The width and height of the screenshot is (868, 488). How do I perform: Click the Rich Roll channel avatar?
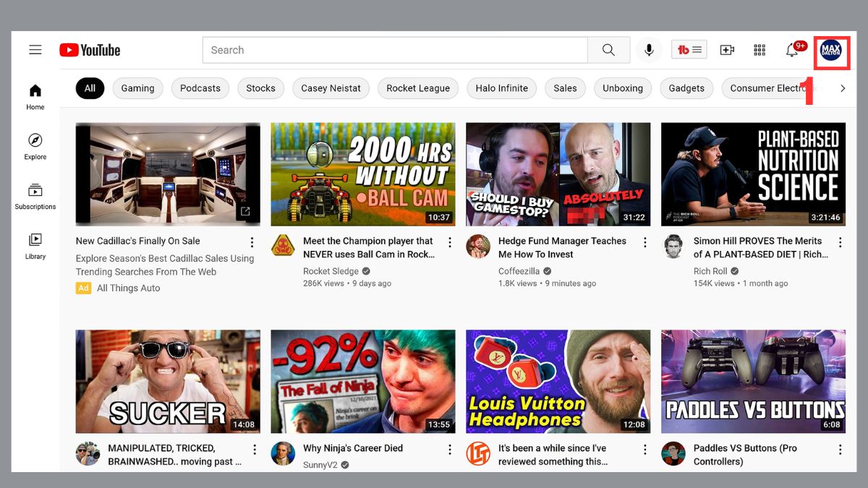click(673, 247)
